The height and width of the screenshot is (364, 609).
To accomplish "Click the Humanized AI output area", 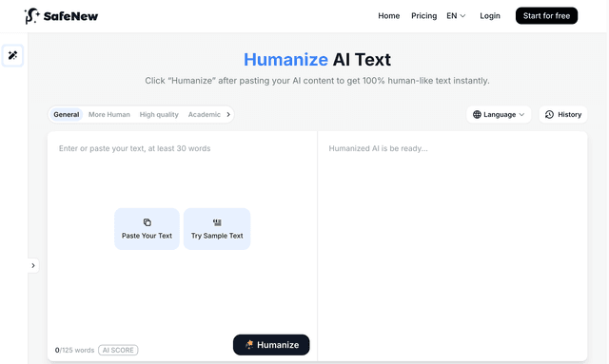I will click(453, 246).
